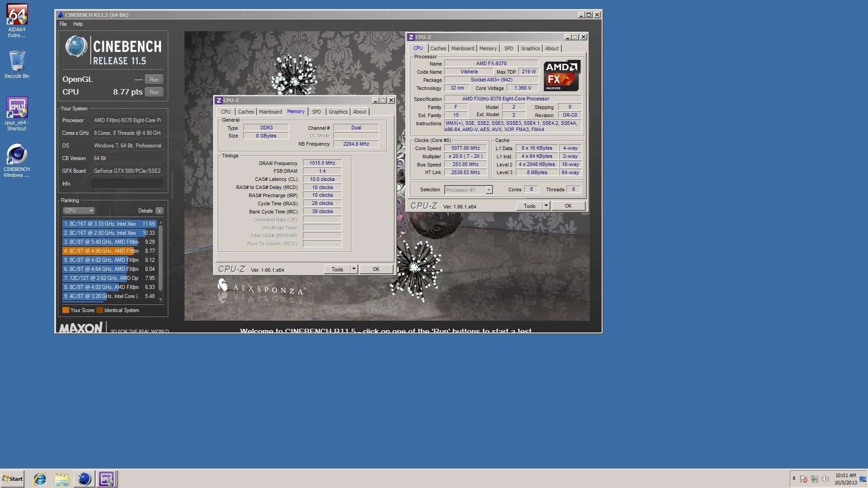Click the AMD FX processor logo

click(562, 76)
